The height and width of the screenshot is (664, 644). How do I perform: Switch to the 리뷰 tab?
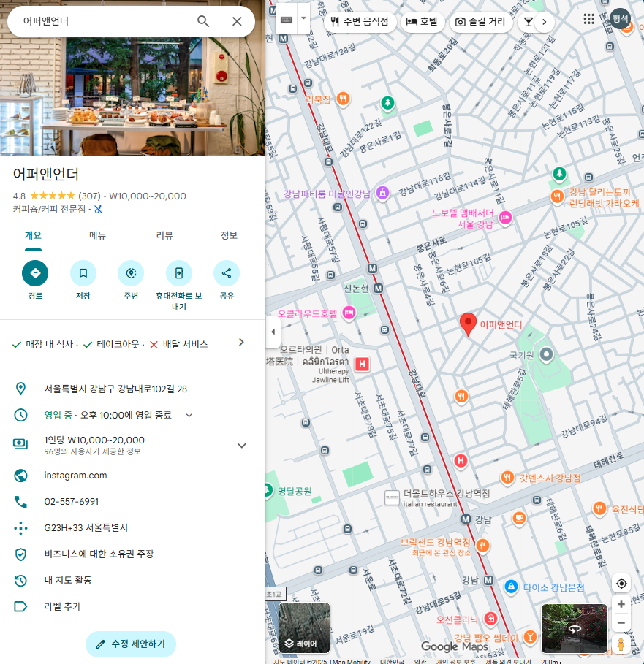pos(164,235)
